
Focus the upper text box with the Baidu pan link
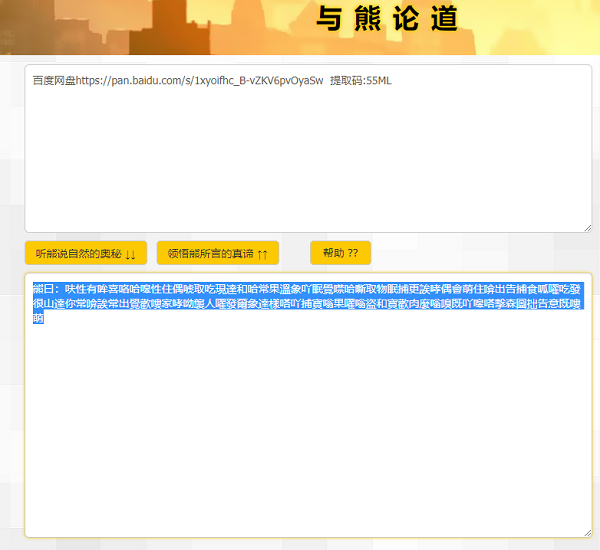point(308,149)
